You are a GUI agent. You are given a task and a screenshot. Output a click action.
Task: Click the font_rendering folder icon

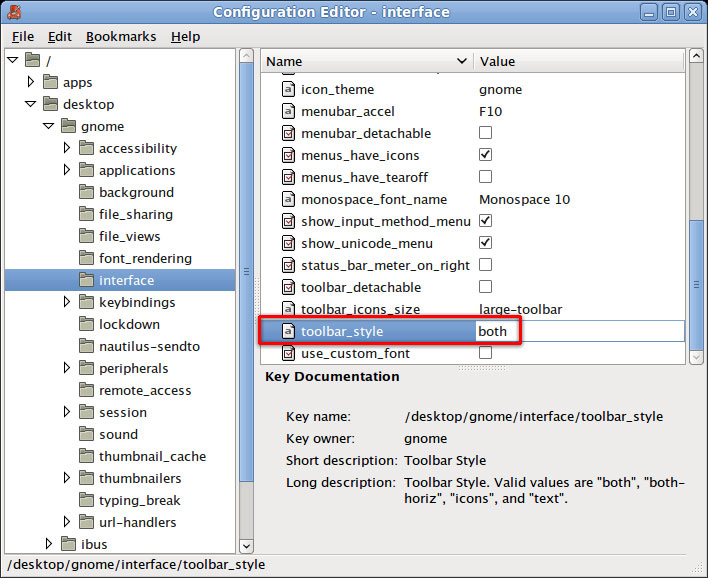(x=86, y=258)
